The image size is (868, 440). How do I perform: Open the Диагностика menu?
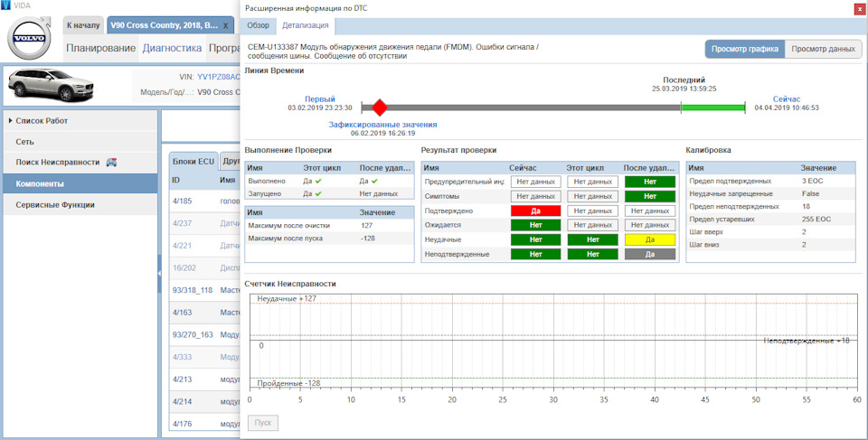pos(172,48)
